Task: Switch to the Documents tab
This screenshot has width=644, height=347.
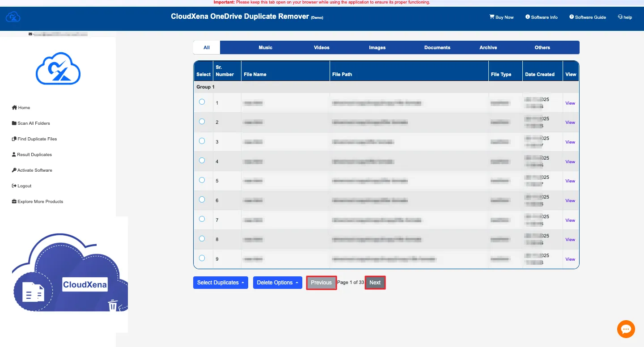Action: [x=437, y=47]
